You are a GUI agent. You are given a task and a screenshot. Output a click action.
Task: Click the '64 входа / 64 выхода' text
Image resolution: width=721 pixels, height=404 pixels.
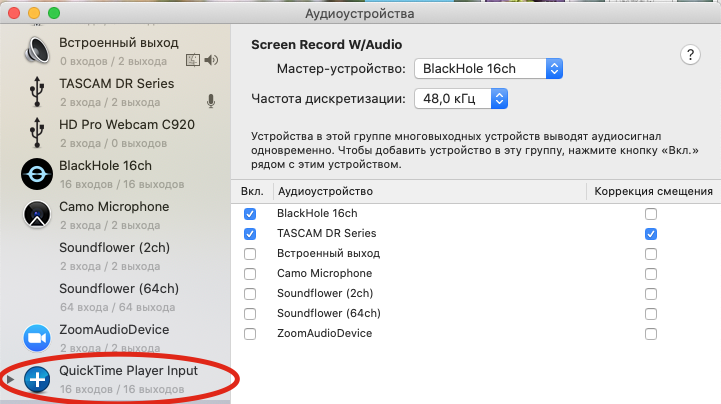pos(117,307)
